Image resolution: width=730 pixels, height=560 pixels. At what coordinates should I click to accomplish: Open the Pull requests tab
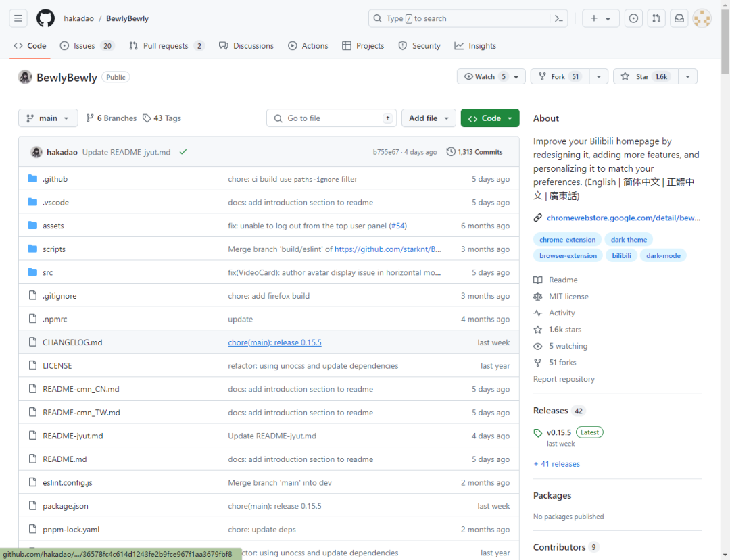click(167, 45)
